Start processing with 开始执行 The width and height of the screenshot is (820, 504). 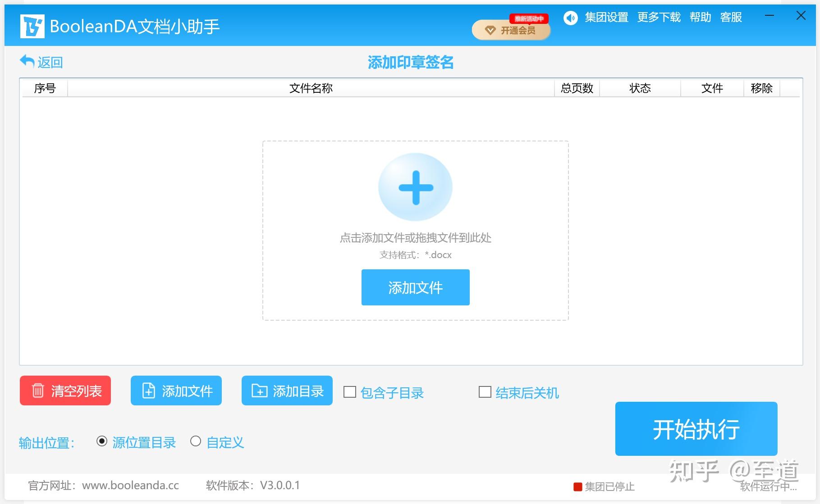point(696,429)
